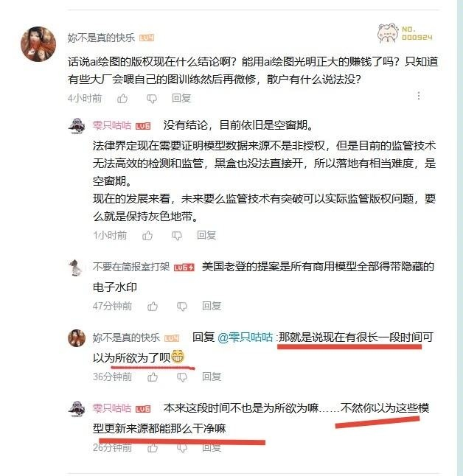Open username 妳不是真的快乐 at top

101,38
